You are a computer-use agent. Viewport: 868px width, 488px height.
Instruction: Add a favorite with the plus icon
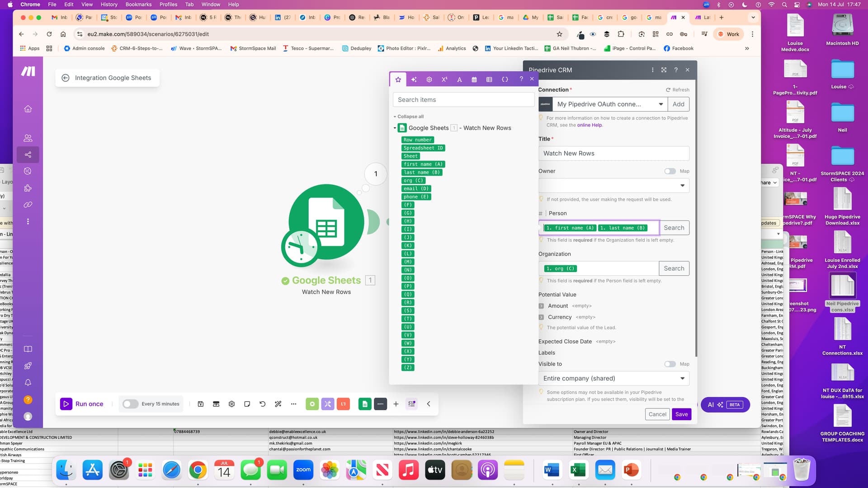click(396, 404)
